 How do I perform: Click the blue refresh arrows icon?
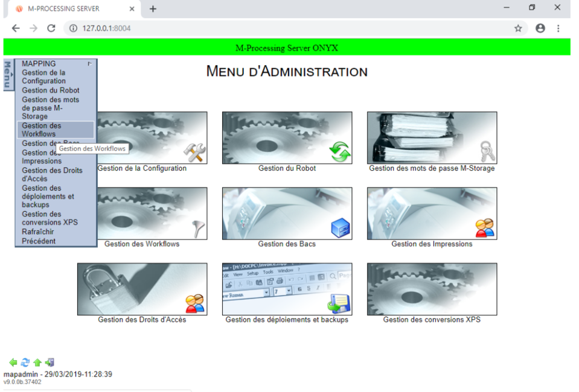click(25, 362)
